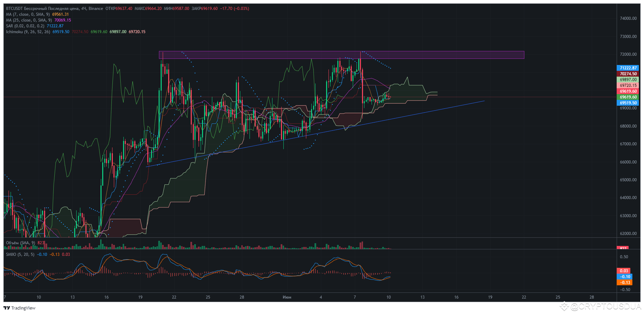Click the orange -0.13 SMIIO scale label
The width and height of the screenshot is (644, 314).
coord(625,283)
